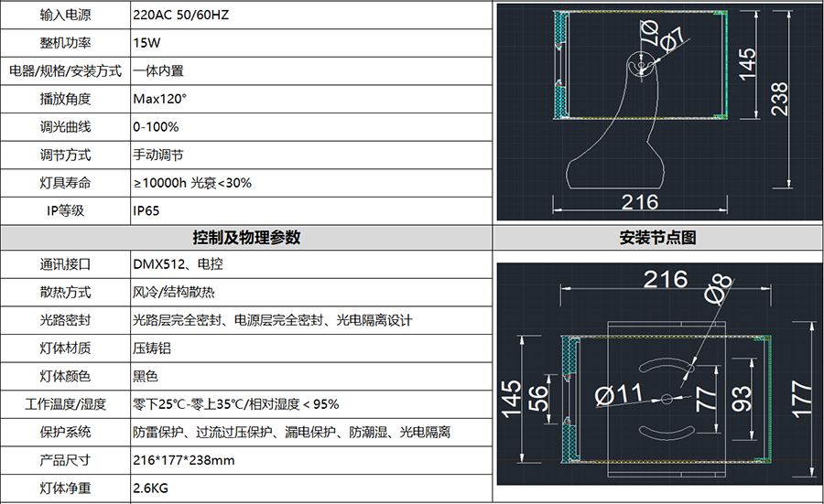The height and width of the screenshot is (504, 824).
Task: Click the IP65 rating value
Action: 146,211
